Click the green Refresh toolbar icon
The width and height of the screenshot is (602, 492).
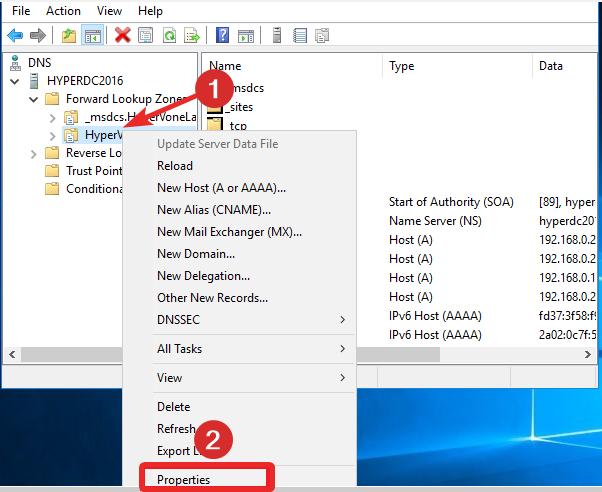pos(169,35)
